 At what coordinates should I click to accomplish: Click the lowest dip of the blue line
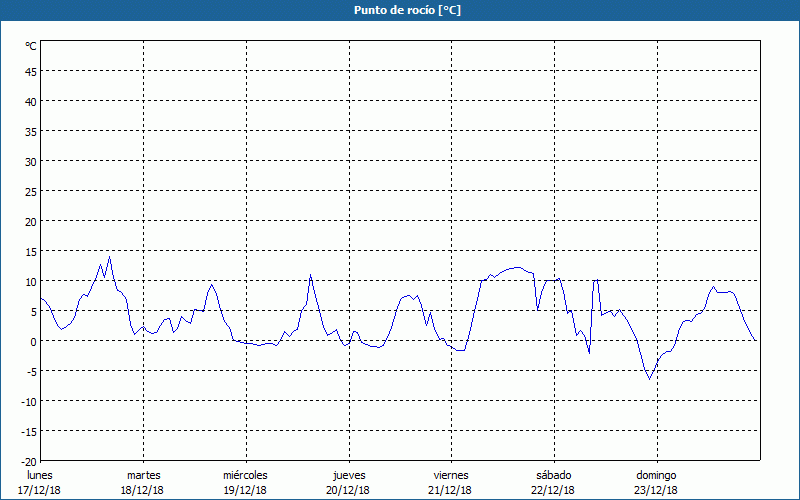(x=649, y=378)
